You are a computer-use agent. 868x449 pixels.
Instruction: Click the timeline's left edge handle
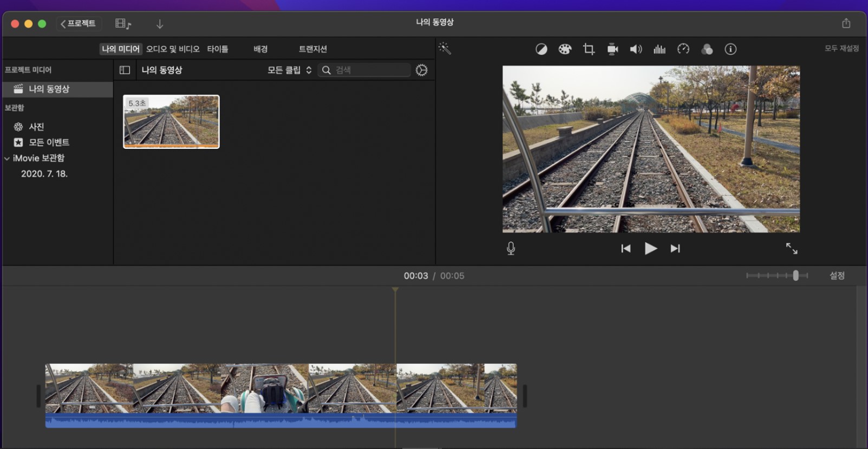tap(38, 396)
